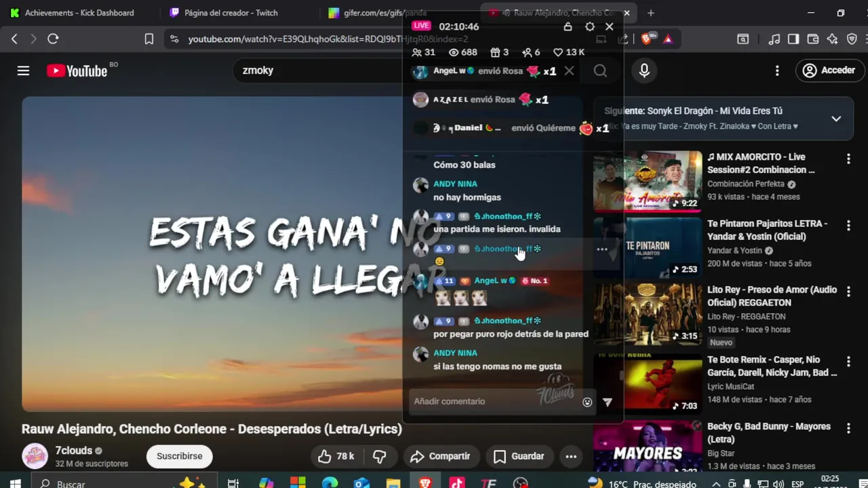
Task: Click the browser back arrow
Action: [14, 39]
